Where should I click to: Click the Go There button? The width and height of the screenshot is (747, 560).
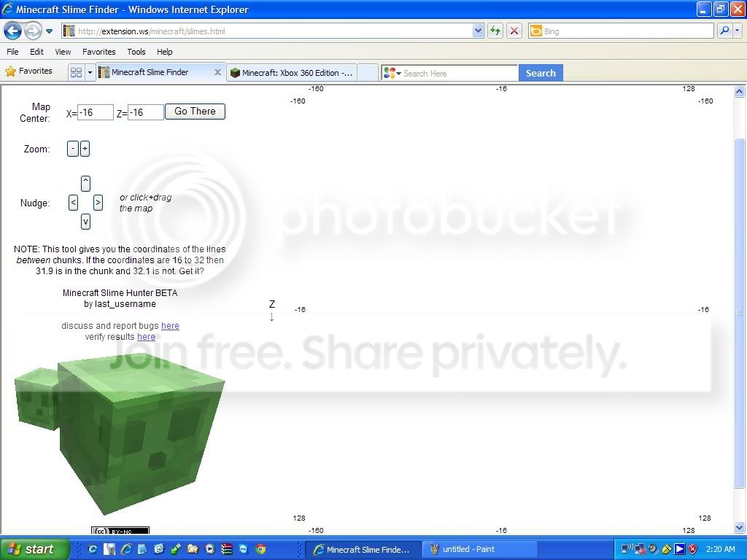(x=195, y=112)
